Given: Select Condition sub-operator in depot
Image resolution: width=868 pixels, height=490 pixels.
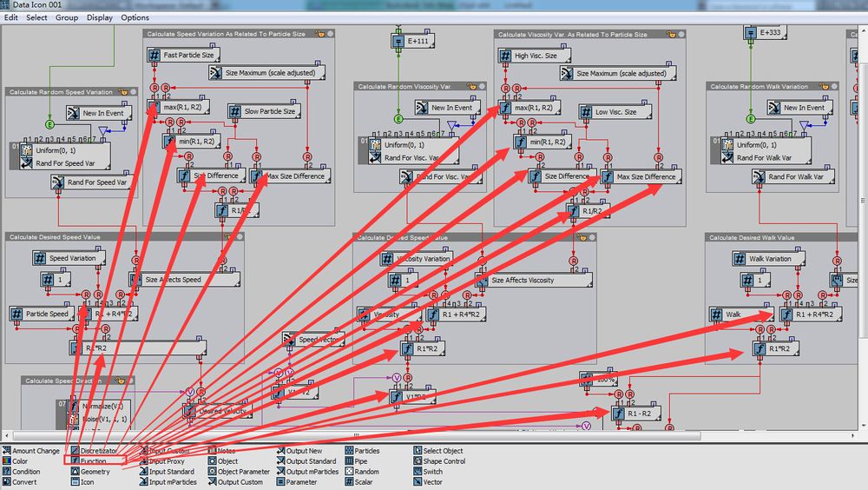Looking at the screenshot, I should pyautogui.click(x=22, y=472).
